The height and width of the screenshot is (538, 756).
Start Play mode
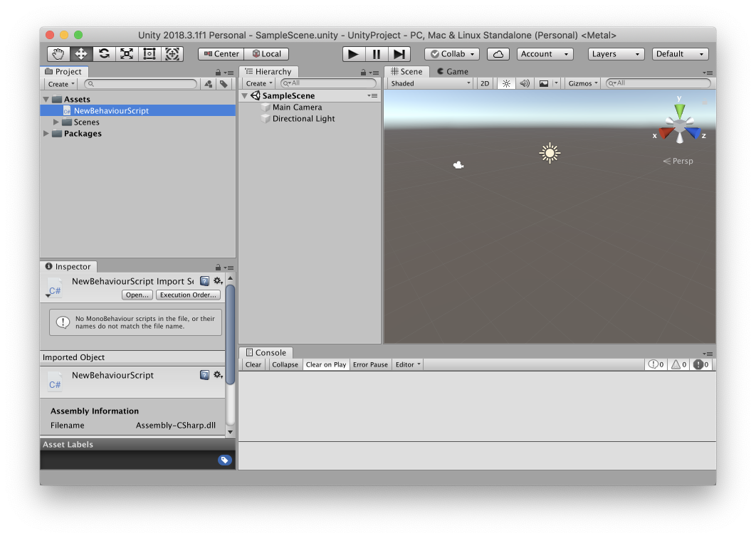[x=353, y=54]
